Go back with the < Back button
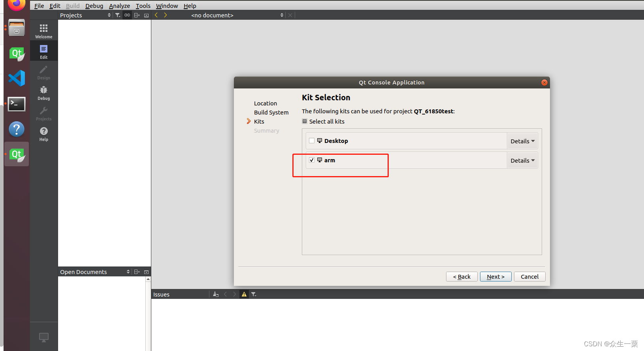Screen dimensions: 644x351 tap(462, 276)
